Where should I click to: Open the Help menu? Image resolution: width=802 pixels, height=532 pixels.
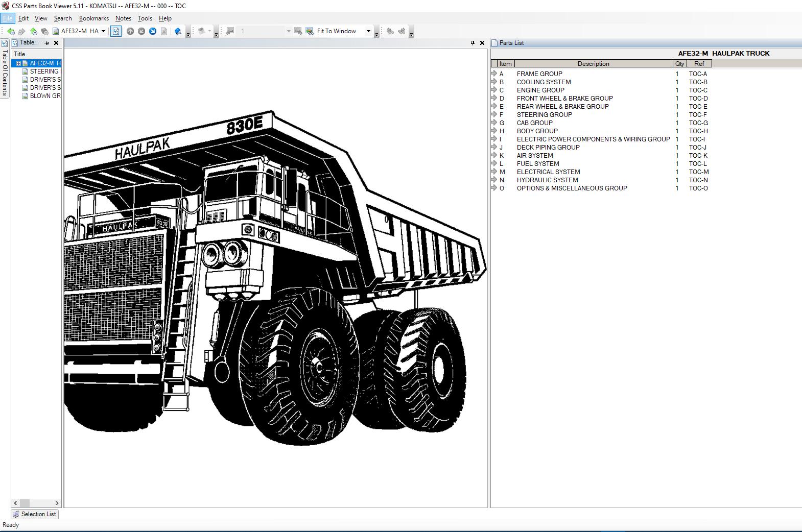pyautogui.click(x=165, y=18)
